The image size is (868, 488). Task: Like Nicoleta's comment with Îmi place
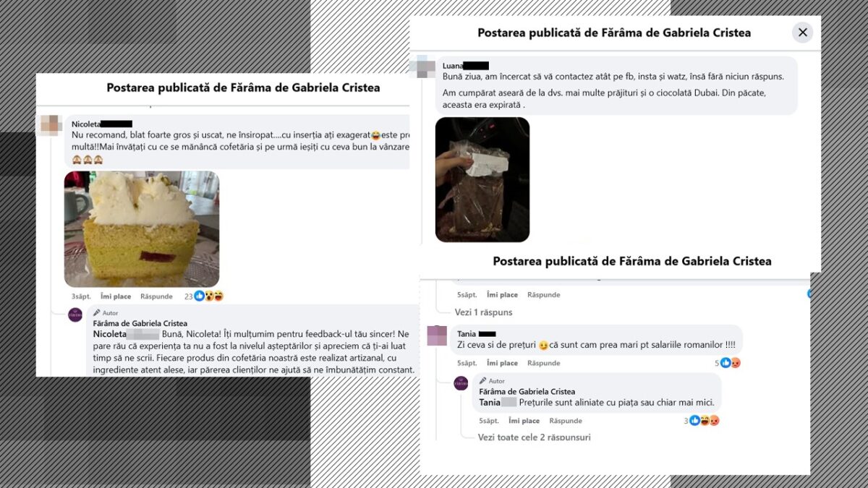pyautogui.click(x=116, y=296)
